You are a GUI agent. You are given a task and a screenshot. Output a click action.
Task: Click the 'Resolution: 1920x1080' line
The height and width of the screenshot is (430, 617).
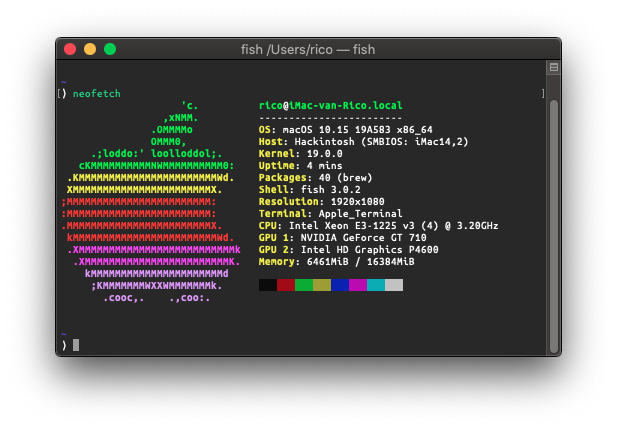[321, 201]
